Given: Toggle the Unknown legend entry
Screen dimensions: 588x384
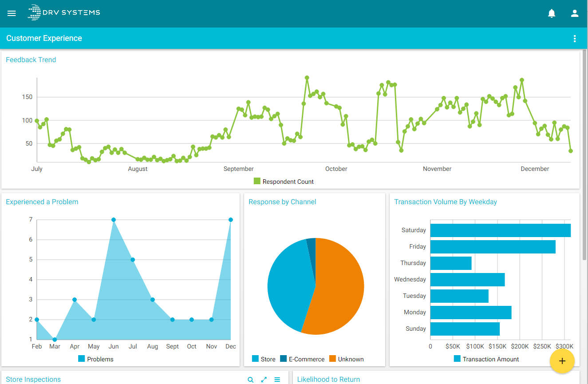Looking at the screenshot, I should tap(346, 359).
